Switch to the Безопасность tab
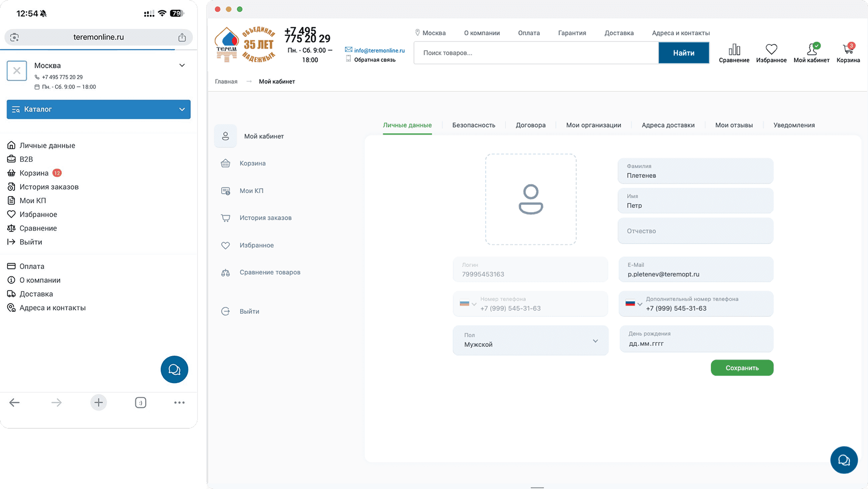 coord(474,125)
